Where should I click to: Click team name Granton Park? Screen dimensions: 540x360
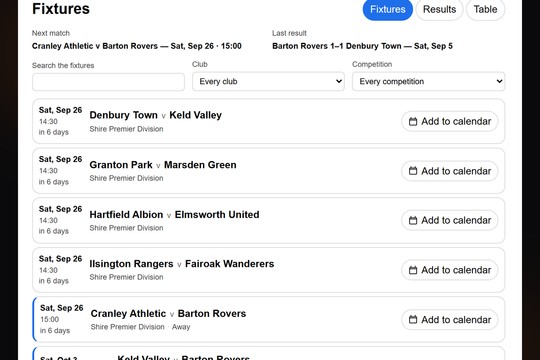(x=121, y=165)
